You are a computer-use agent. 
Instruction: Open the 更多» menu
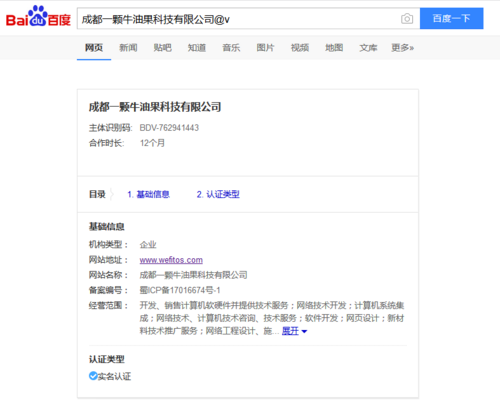[x=403, y=48]
